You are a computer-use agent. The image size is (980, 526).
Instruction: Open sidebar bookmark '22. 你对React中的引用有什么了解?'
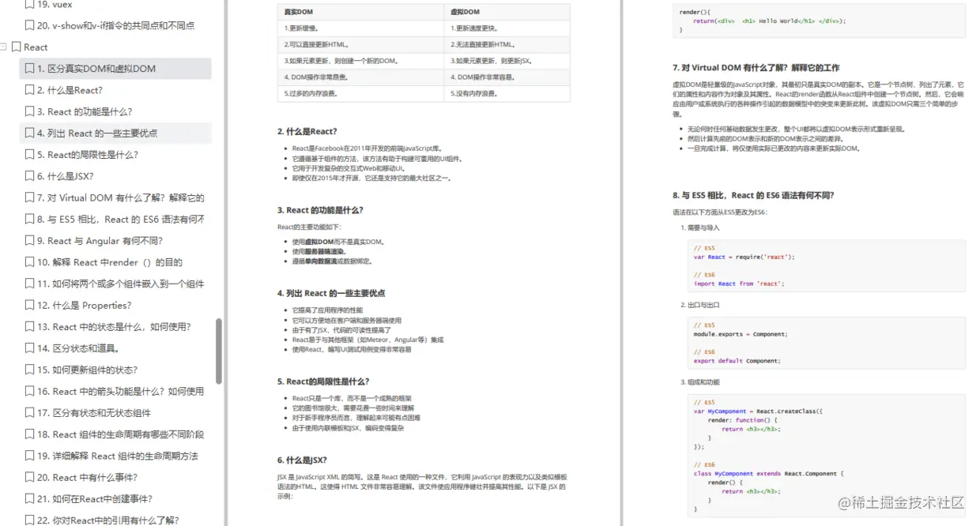pyautogui.click(x=115, y=520)
